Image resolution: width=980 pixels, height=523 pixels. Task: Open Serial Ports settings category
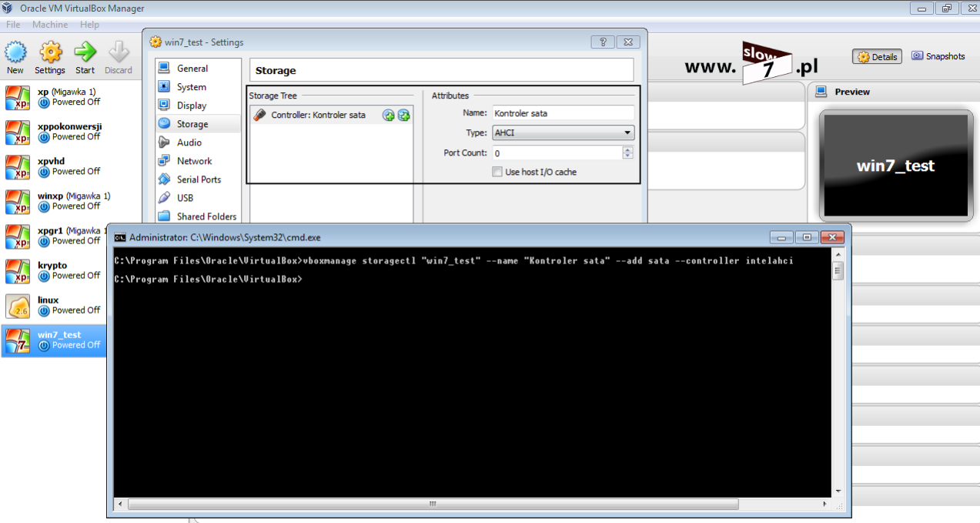pyautogui.click(x=199, y=179)
